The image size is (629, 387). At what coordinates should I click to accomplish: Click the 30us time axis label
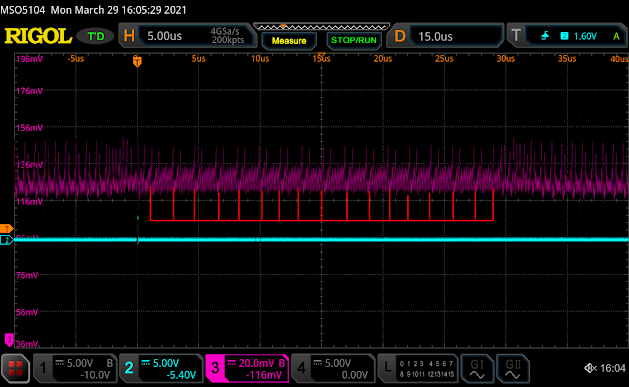coord(505,59)
